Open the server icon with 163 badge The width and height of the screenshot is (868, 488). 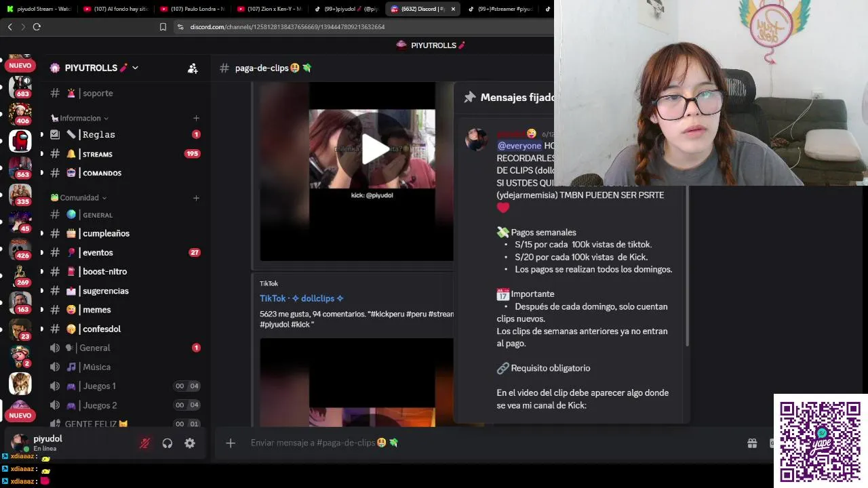(20, 302)
